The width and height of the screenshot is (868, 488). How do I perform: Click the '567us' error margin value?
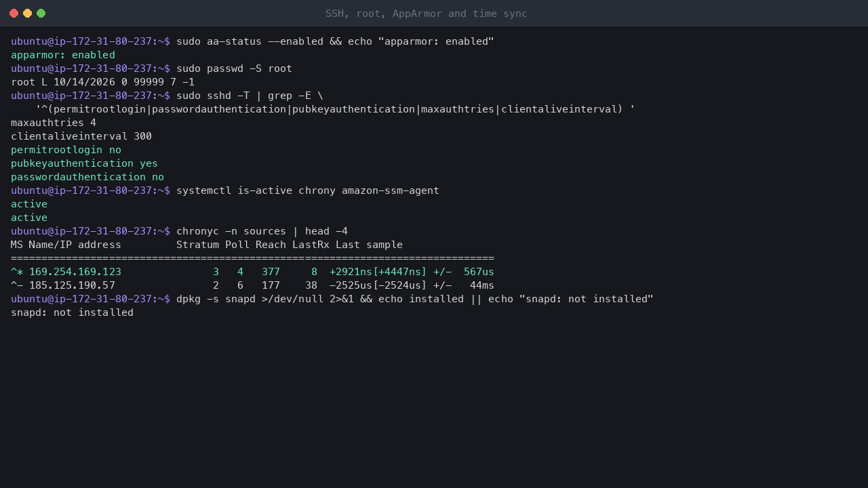pyautogui.click(x=479, y=272)
